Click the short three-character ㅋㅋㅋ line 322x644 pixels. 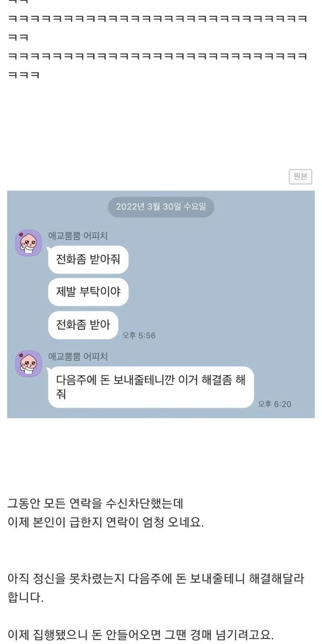[x=24, y=75]
